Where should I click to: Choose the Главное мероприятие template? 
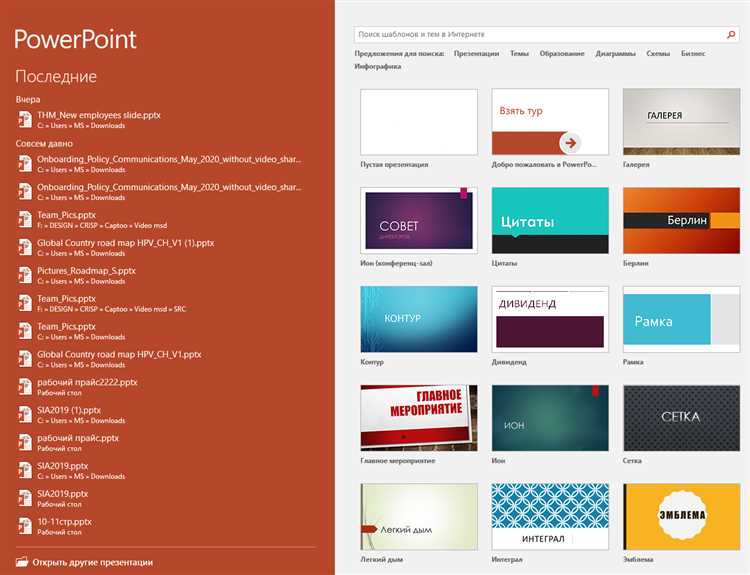419,418
